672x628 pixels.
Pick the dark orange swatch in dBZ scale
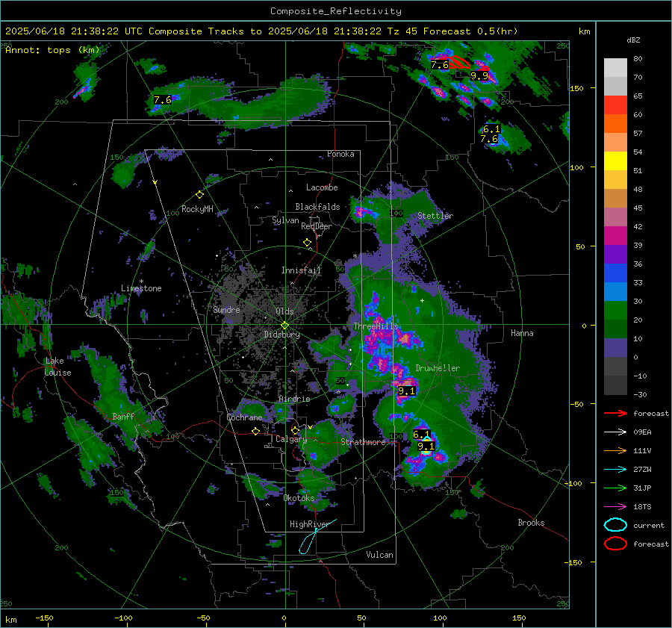click(x=615, y=123)
